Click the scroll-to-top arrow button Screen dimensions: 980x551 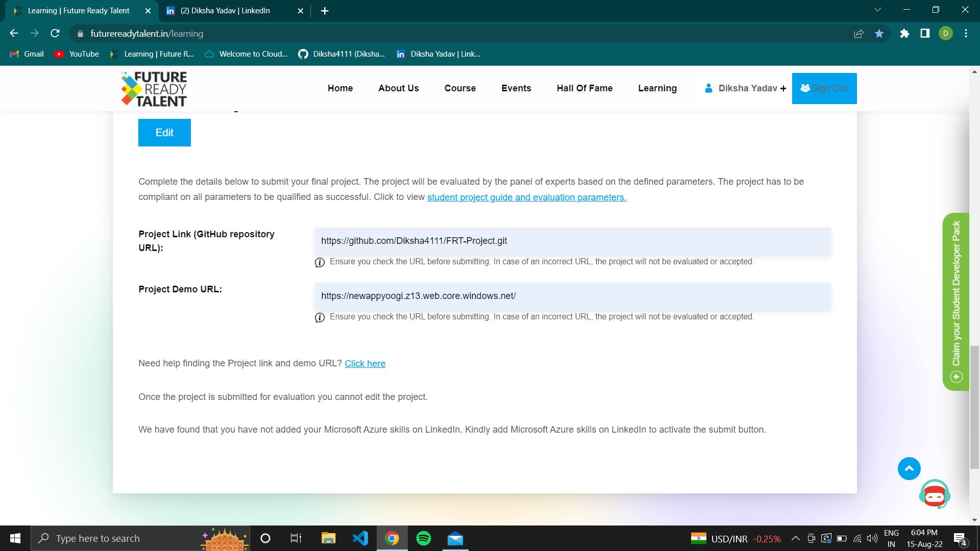[x=909, y=468]
